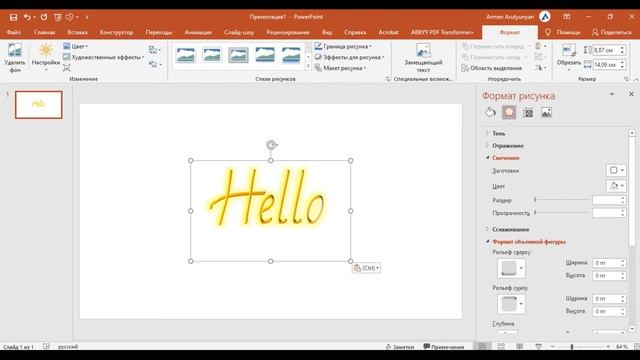Viewport: 640px width, 360px height.
Task: Click compress pictures icon below Художественные эффекты
Action: [x=67, y=68]
